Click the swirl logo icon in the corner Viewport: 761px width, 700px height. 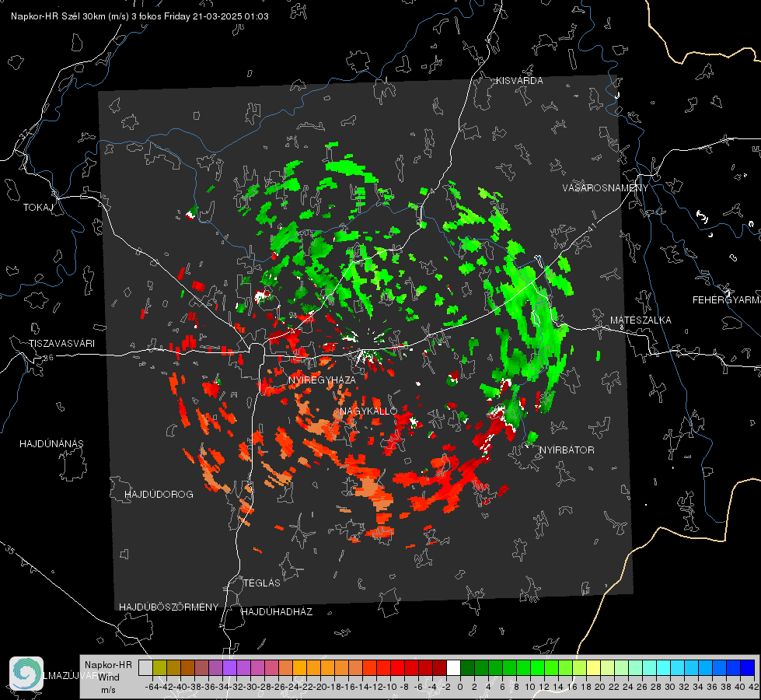click(x=26, y=674)
